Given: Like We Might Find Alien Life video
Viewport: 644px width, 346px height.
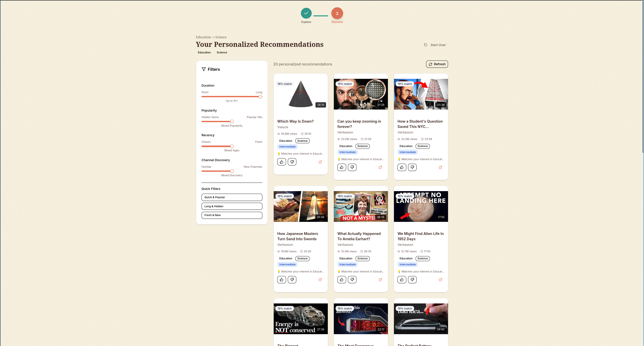Looking at the screenshot, I should [402, 280].
